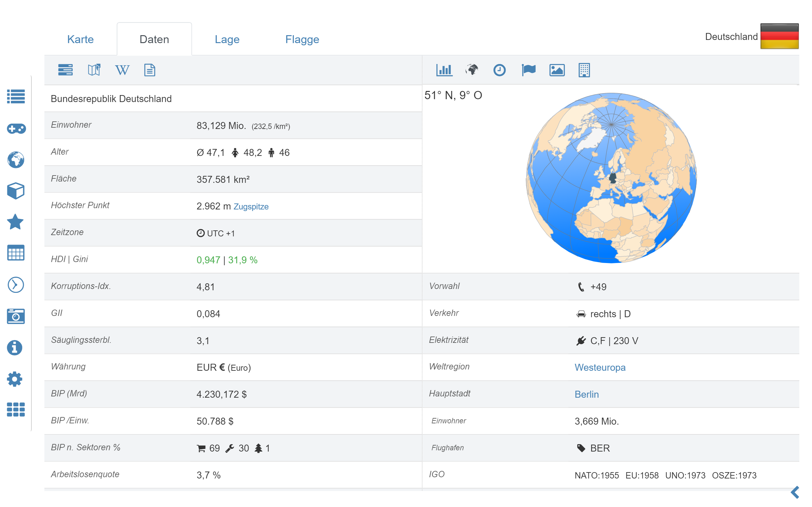Open the Westeuropa region link
The width and height of the screenshot is (812, 507).
coord(599,367)
